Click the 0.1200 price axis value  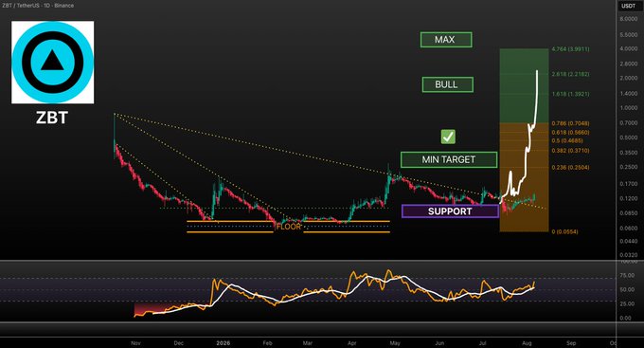[629, 198]
